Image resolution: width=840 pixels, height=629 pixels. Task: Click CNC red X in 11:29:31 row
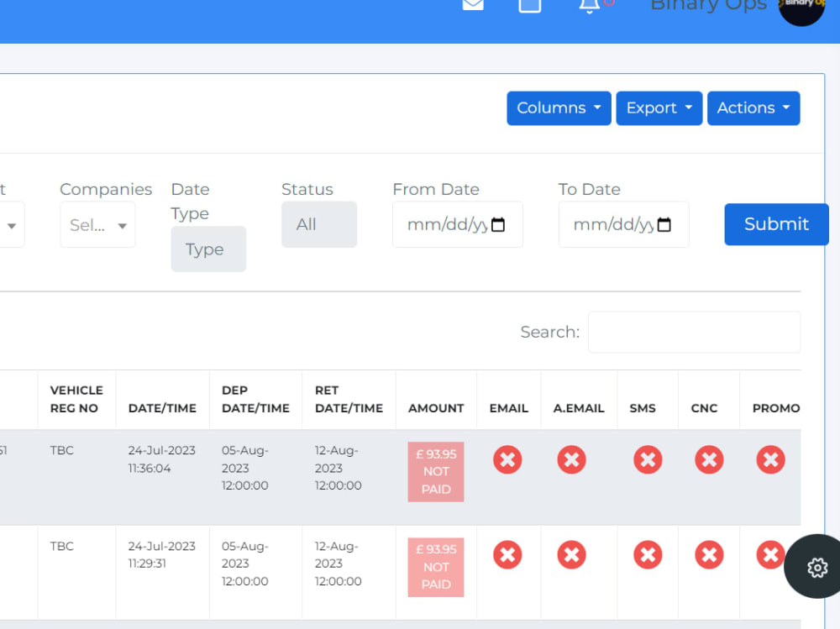point(709,555)
